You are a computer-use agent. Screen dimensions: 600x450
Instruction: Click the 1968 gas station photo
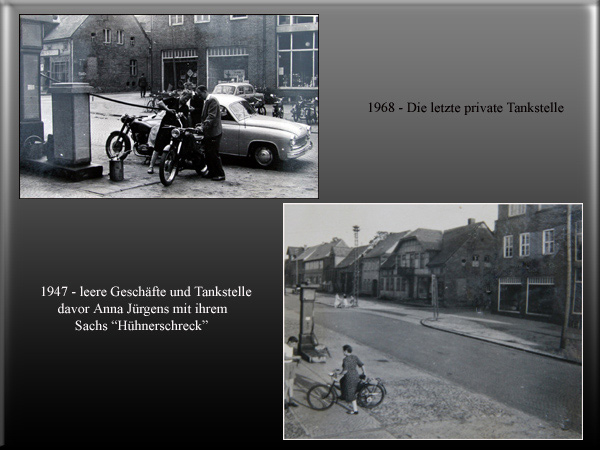pyautogui.click(x=169, y=106)
